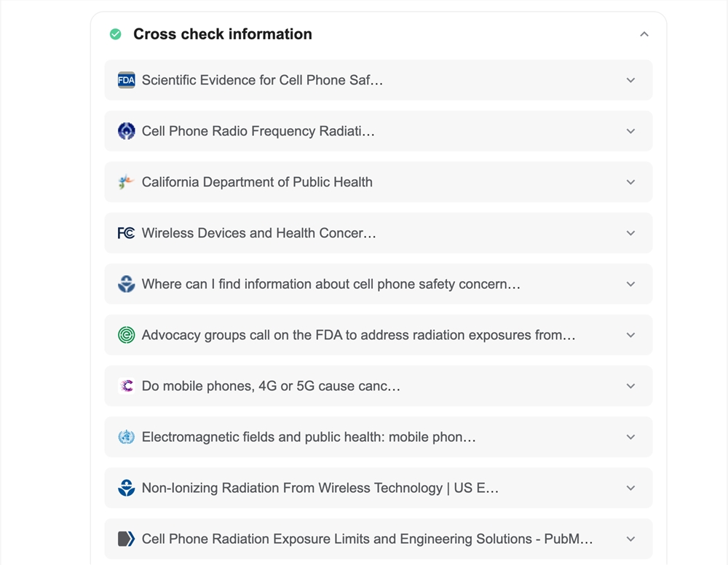Click the green check status icon
The image size is (728, 565).
[x=116, y=34]
